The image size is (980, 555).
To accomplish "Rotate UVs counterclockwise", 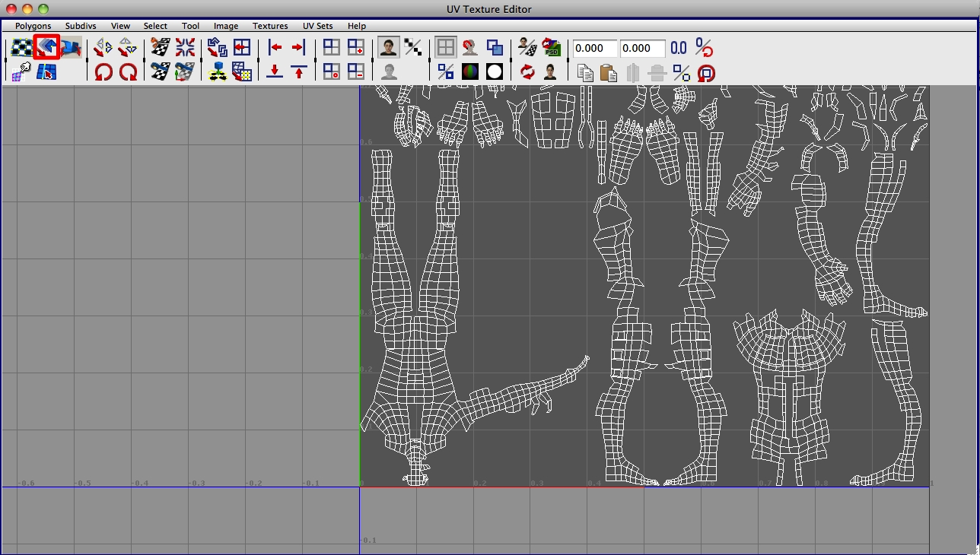I will (103, 72).
